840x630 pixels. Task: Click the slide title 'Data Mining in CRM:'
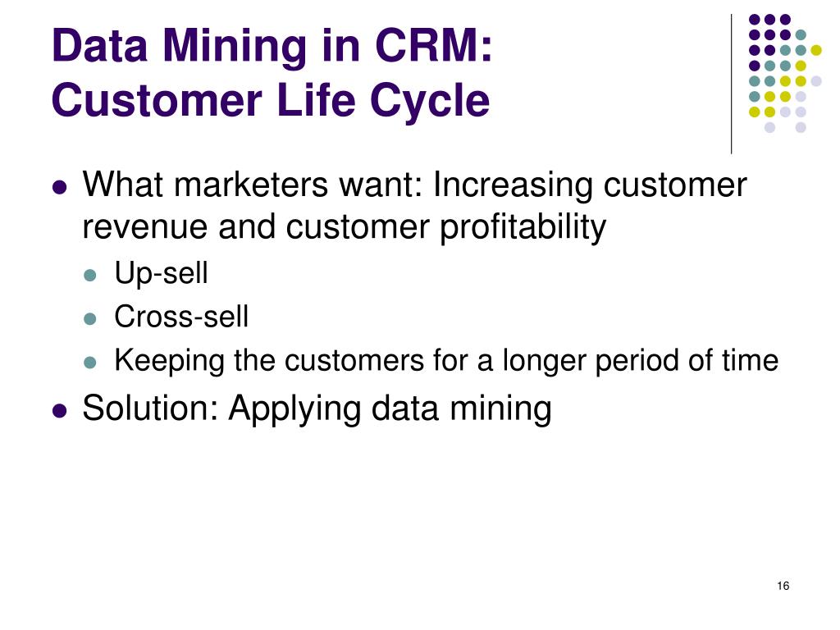click(x=272, y=46)
